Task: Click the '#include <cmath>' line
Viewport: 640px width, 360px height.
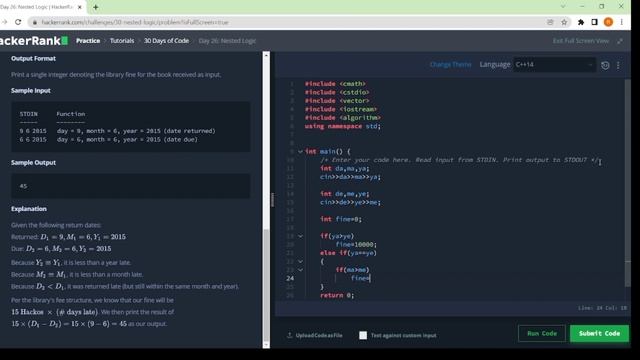Action: tap(335, 84)
